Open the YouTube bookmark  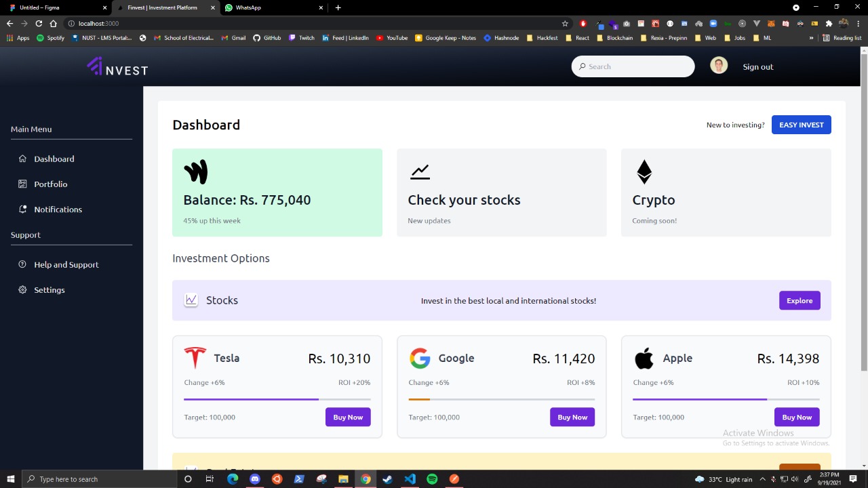[x=391, y=38]
